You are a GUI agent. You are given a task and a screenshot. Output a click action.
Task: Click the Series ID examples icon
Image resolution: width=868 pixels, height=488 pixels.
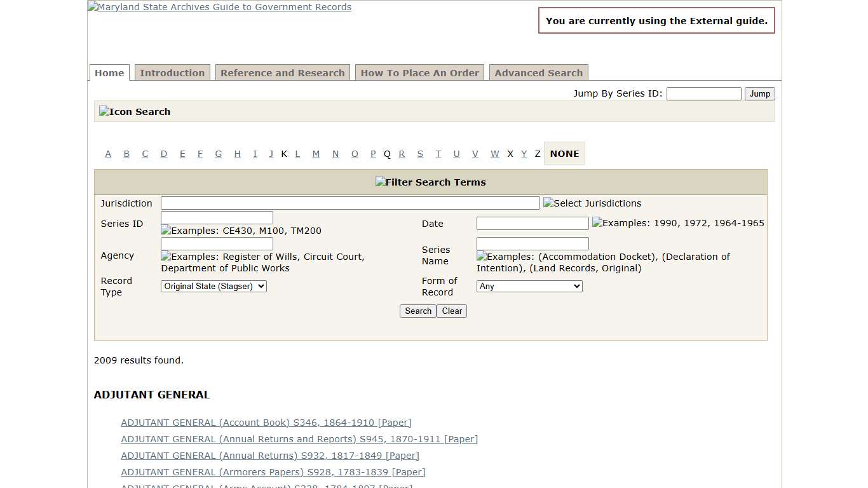pos(166,231)
